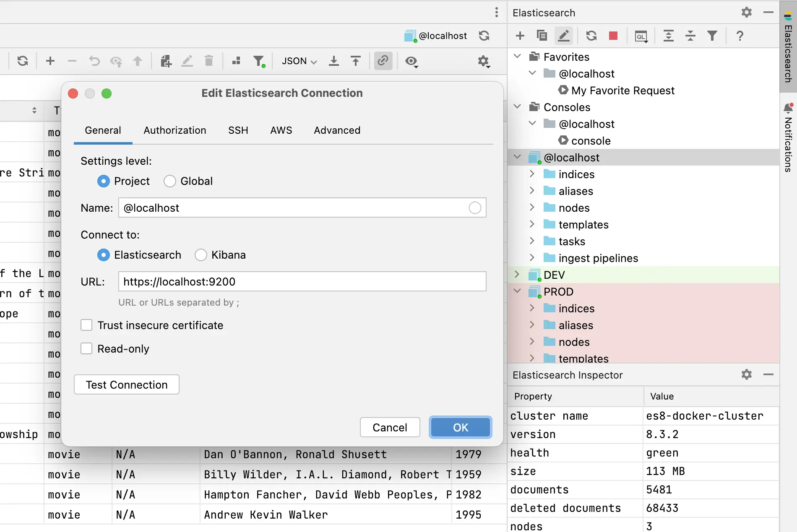This screenshot has height=532, width=797.
Task: Open editor toolbar settings gear
Action: click(x=484, y=62)
